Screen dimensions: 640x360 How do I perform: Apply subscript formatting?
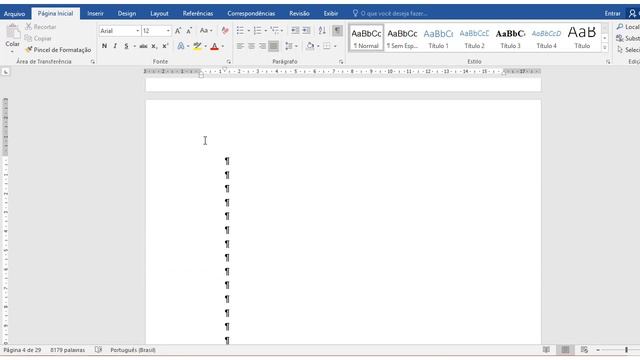point(154,46)
